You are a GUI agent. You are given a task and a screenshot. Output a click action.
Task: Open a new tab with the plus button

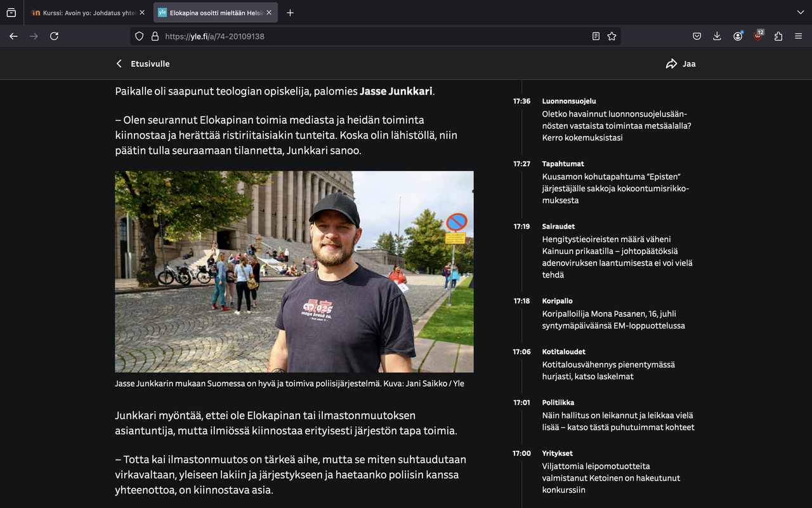coord(290,12)
